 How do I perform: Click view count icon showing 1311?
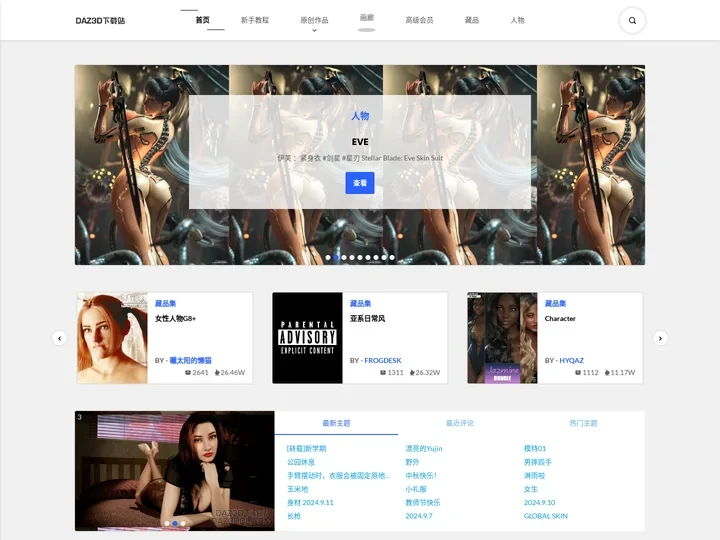tap(383, 372)
